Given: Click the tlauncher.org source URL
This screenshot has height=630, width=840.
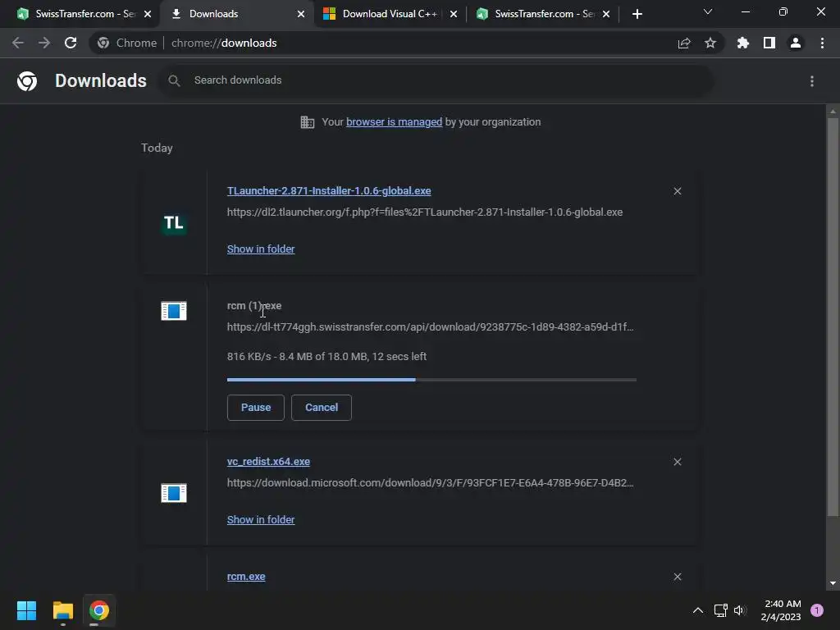Looking at the screenshot, I should pyautogui.click(x=425, y=212).
